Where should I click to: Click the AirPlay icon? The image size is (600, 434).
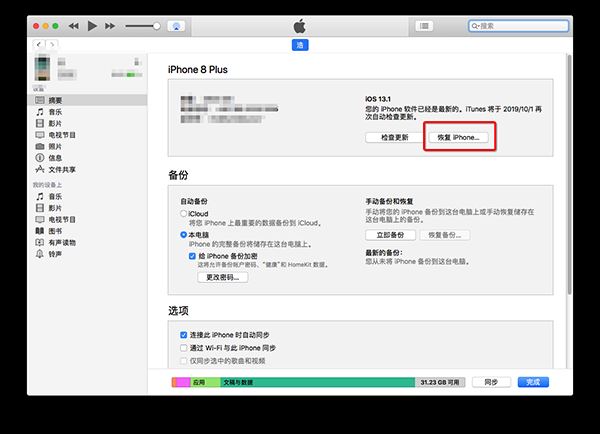tap(176, 25)
